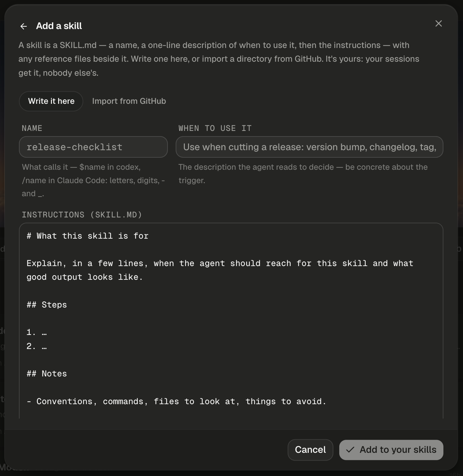Screen dimensions: 463x476
Task: Click the 'The description the agent reads' helper text
Action: [303, 174]
